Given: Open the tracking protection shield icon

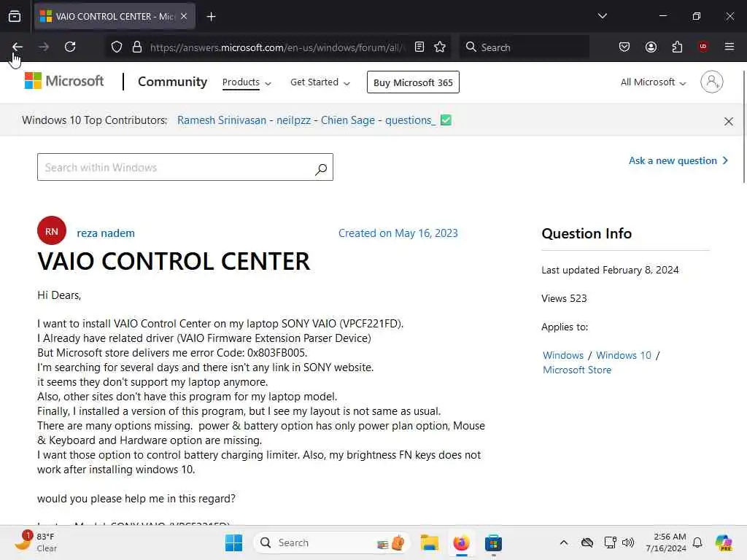Looking at the screenshot, I should [117, 47].
